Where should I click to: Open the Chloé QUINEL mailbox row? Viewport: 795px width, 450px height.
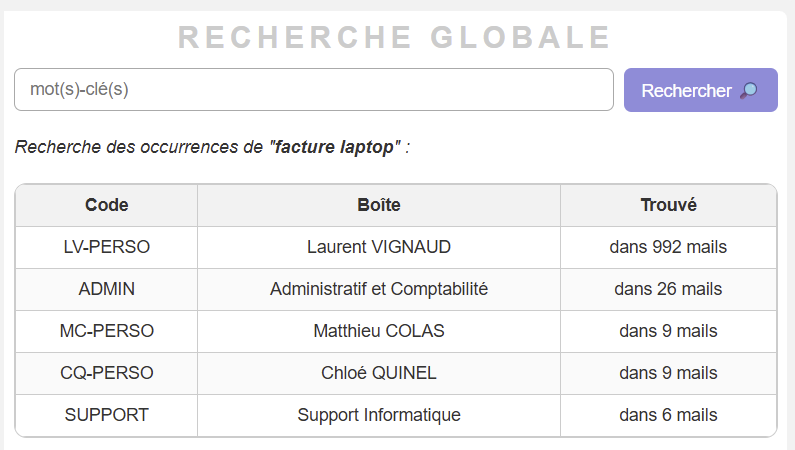[379, 373]
